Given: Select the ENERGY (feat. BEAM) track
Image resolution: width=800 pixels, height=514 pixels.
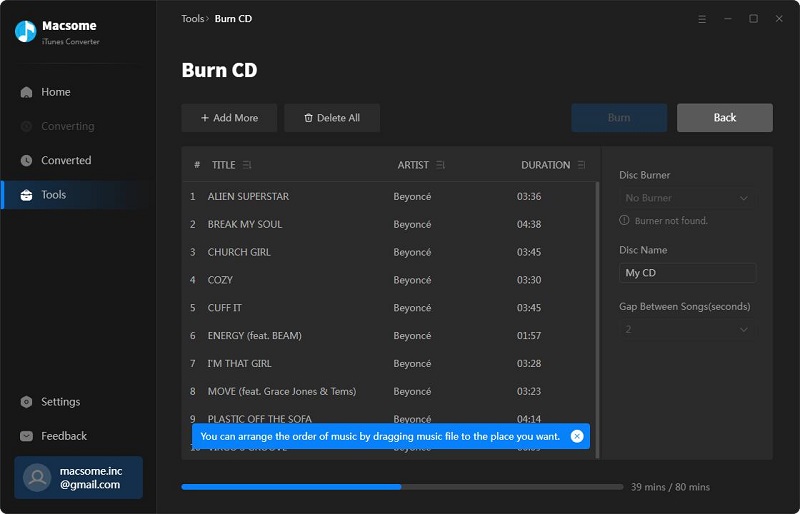Looking at the screenshot, I should click(x=388, y=335).
